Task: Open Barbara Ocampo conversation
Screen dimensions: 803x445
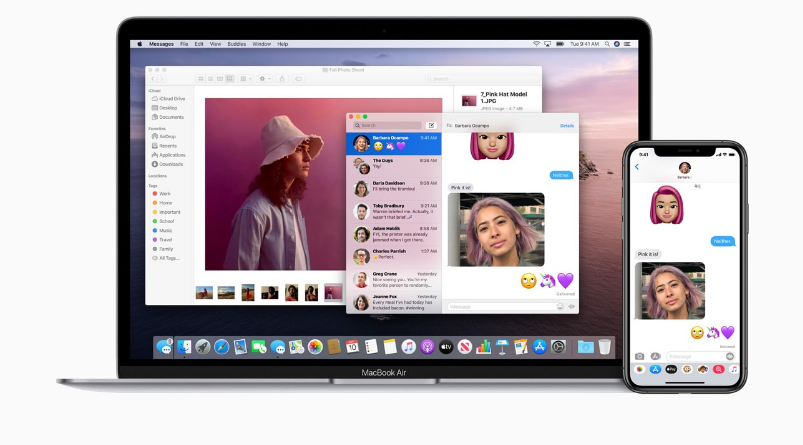Action: (394, 144)
